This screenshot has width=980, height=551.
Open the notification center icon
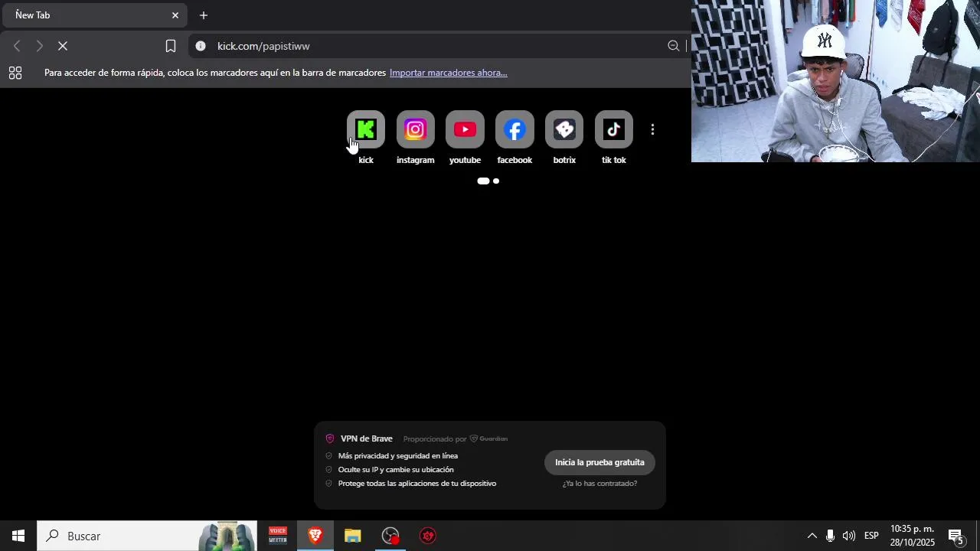point(956,536)
